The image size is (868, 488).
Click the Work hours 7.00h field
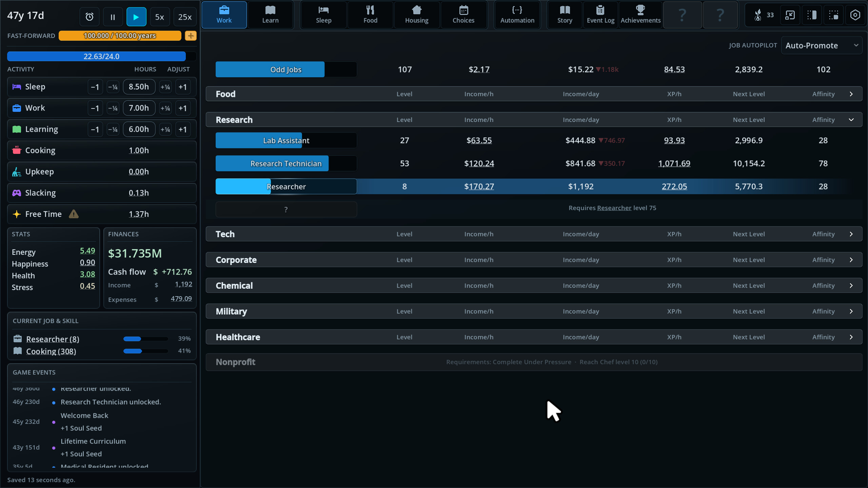click(139, 108)
